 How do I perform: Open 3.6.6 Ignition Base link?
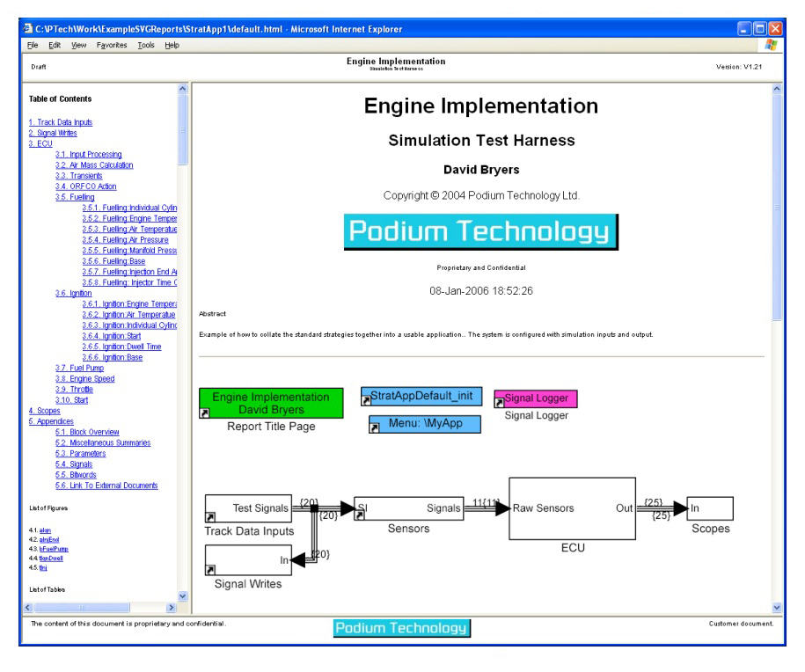pyautogui.click(x=113, y=357)
